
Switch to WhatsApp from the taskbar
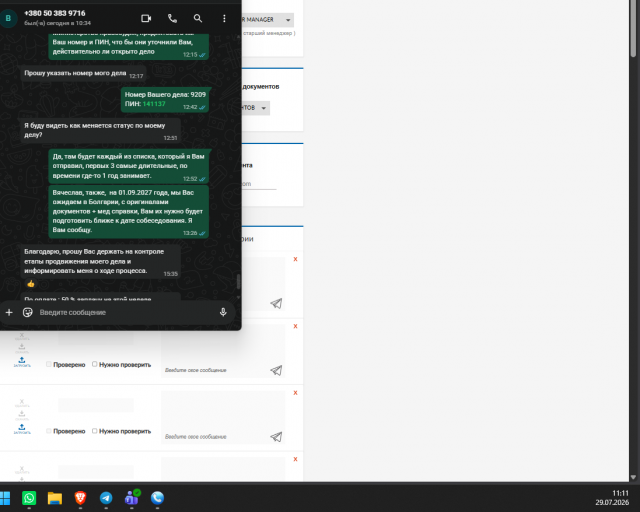pyautogui.click(x=29, y=498)
